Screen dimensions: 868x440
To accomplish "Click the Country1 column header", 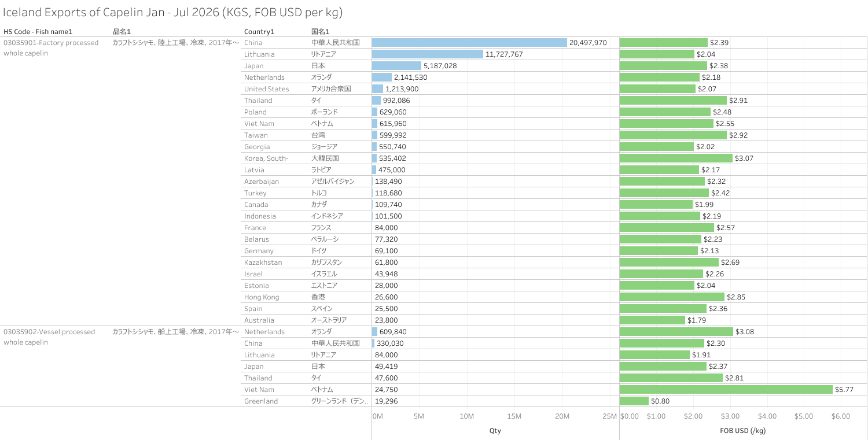I will (259, 31).
